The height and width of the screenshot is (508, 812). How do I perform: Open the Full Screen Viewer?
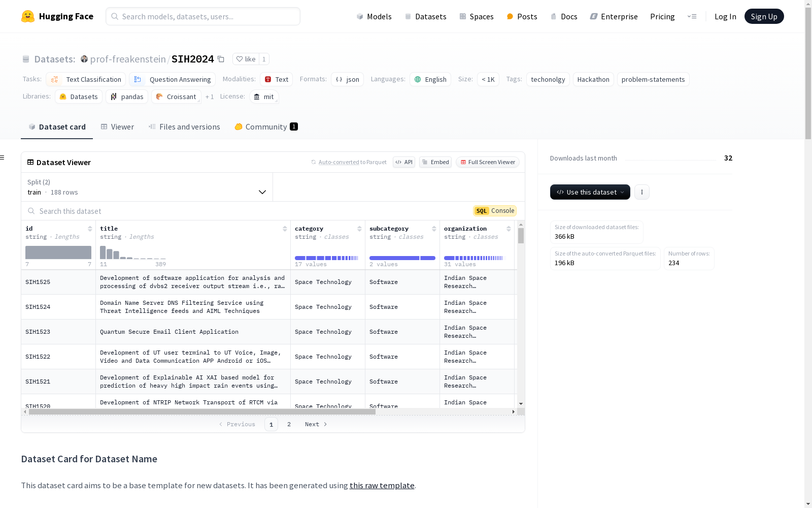click(488, 162)
